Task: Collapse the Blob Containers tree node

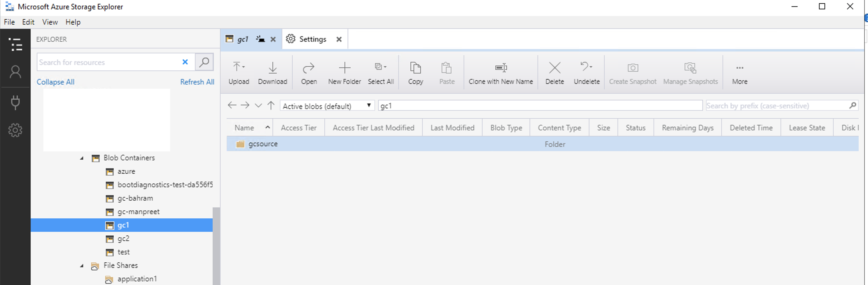Action: coord(81,158)
